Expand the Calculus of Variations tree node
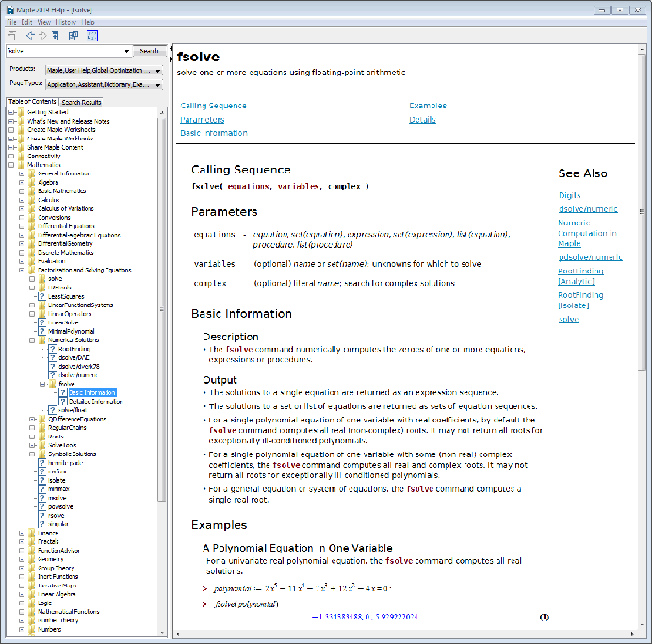 [x=21, y=209]
